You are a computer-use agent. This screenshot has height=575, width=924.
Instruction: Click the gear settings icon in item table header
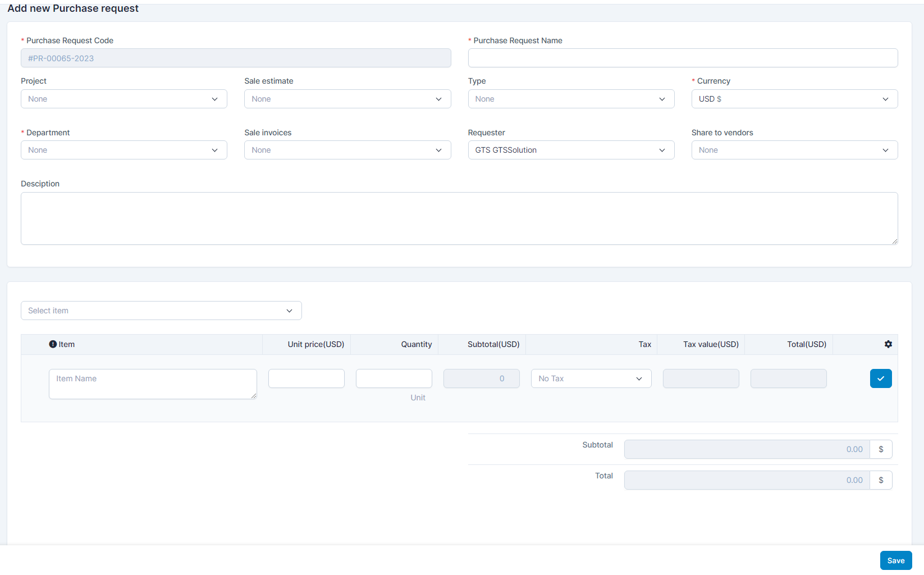click(888, 344)
